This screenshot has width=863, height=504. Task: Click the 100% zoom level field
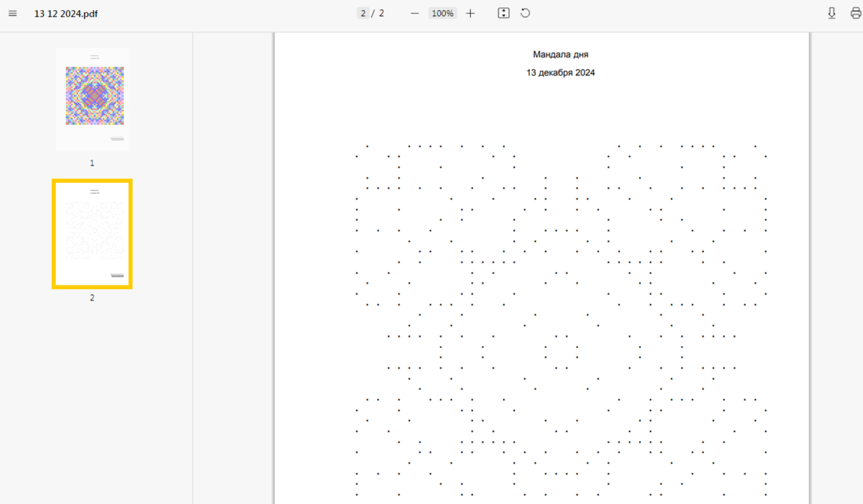click(x=442, y=13)
